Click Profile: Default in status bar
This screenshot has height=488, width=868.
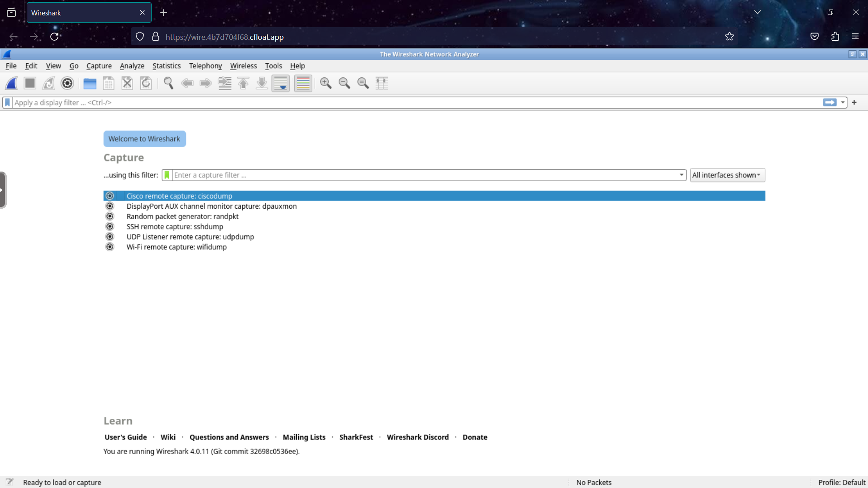tap(842, 483)
